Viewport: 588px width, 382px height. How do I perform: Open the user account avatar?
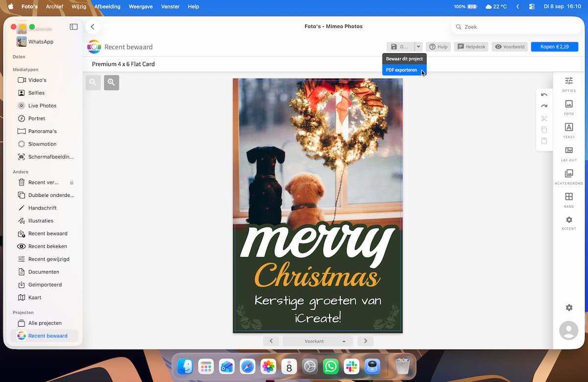(x=569, y=331)
